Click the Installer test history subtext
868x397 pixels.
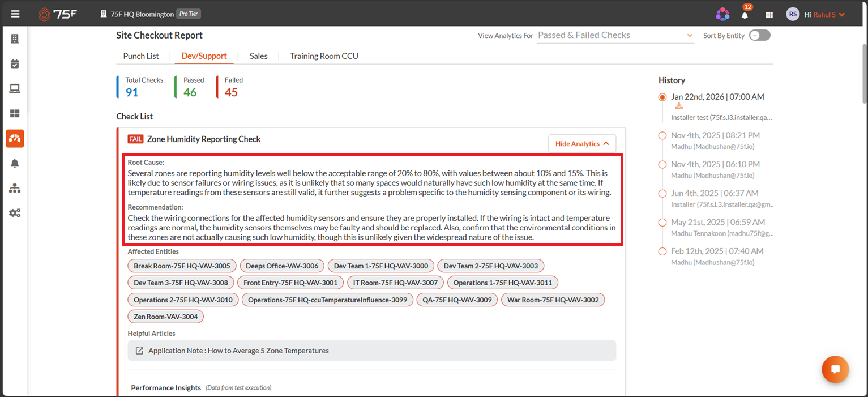pos(721,117)
